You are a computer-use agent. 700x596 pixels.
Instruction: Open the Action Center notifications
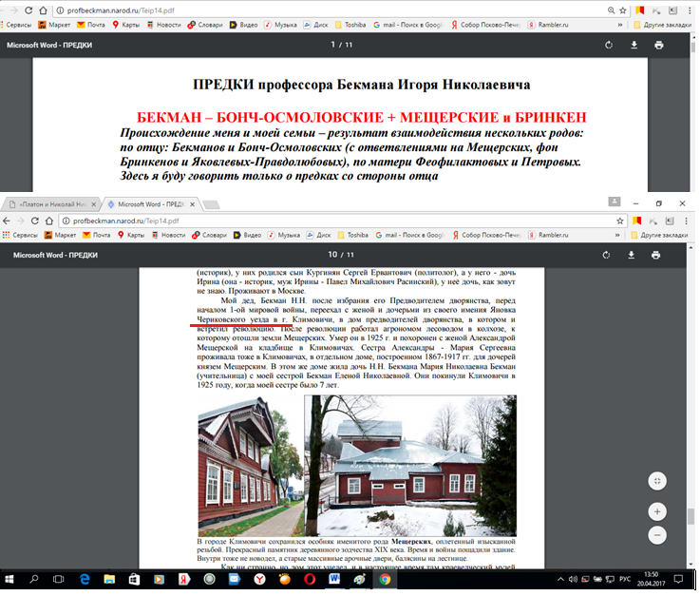pos(678,580)
